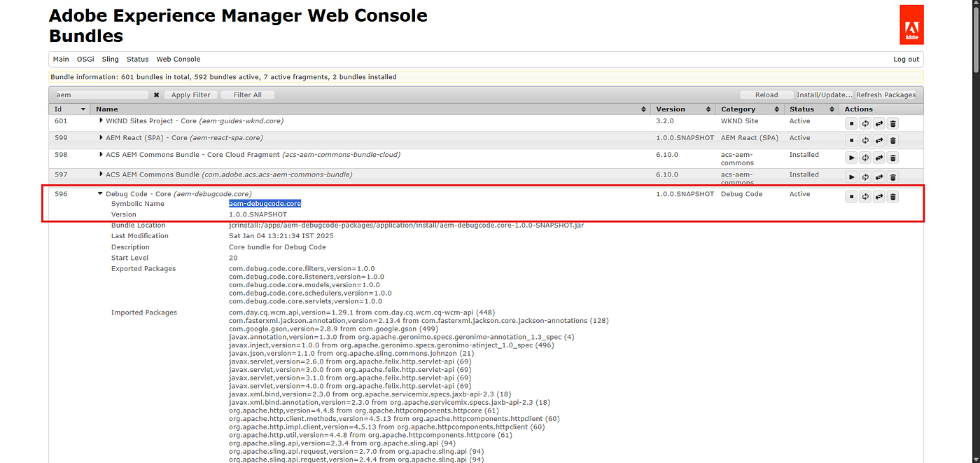Uninstall the Debug Code - Core bundle
The height and width of the screenshot is (463, 980).
[893, 197]
